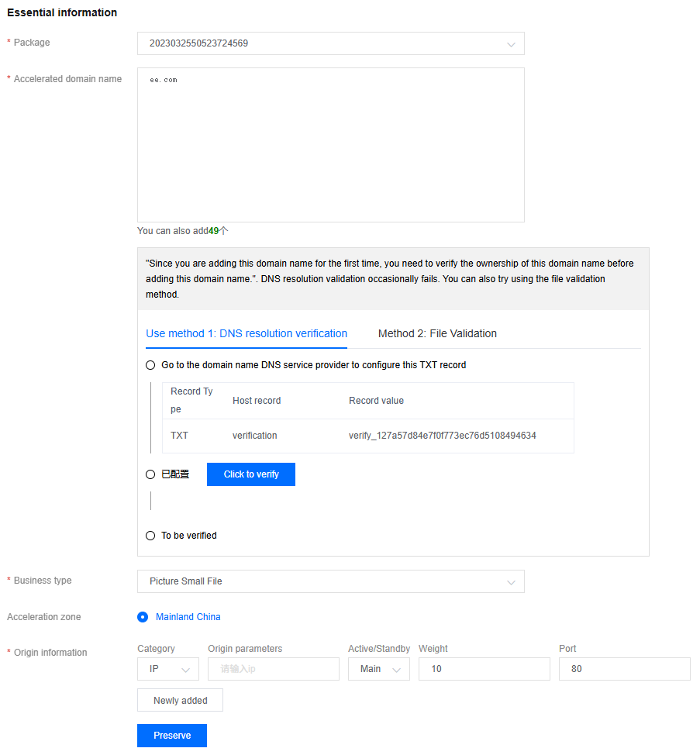Click the Weight field showing 10

point(484,669)
